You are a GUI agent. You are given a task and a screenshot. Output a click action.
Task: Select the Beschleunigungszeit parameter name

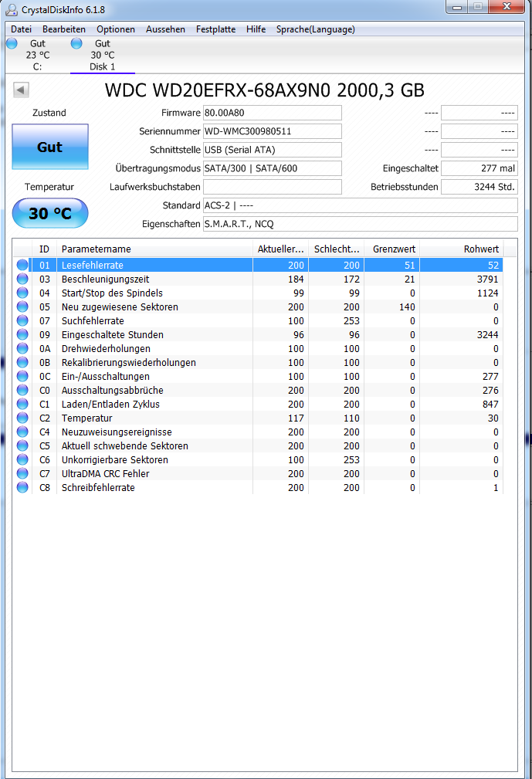[105, 279]
